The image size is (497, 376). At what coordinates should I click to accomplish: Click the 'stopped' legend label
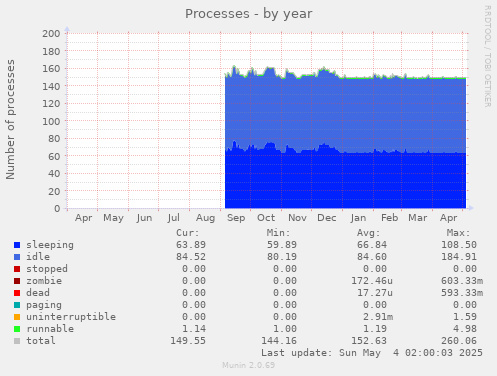(x=47, y=269)
